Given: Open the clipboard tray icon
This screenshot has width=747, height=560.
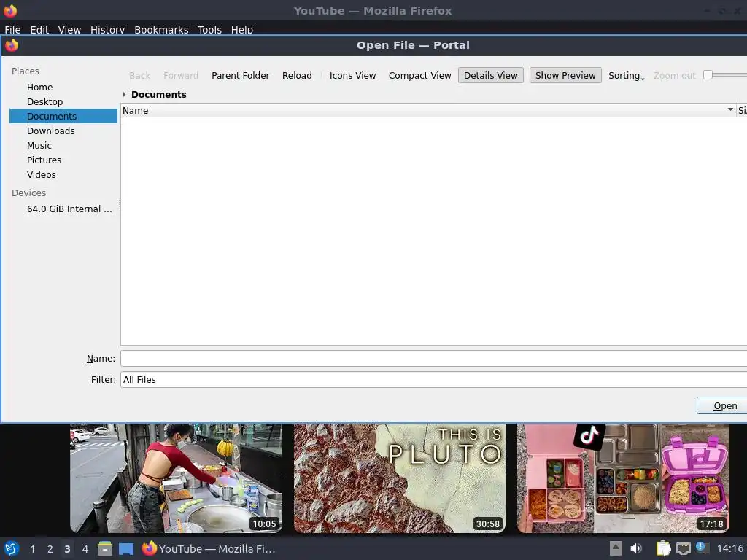Looking at the screenshot, I should (x=663, y=548).
